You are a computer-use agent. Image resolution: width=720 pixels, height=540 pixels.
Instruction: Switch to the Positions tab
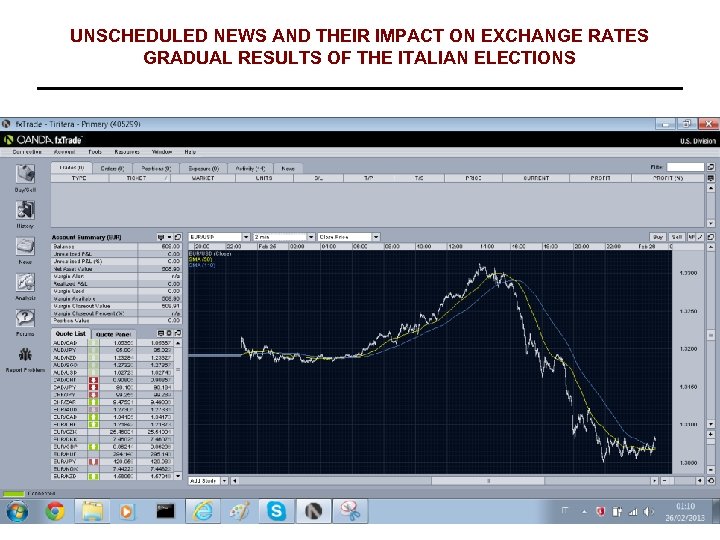[x=156, y=169]
